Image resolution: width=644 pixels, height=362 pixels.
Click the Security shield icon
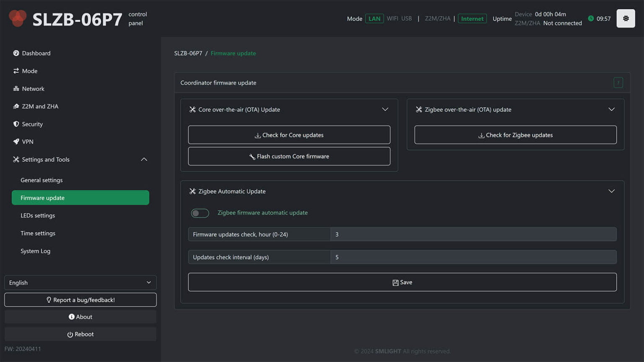[16, 124]
